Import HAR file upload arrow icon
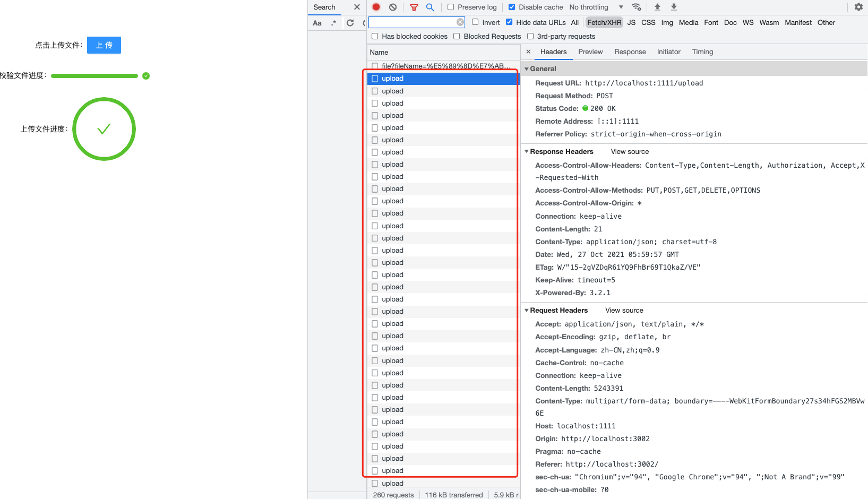 coord(657,7)
